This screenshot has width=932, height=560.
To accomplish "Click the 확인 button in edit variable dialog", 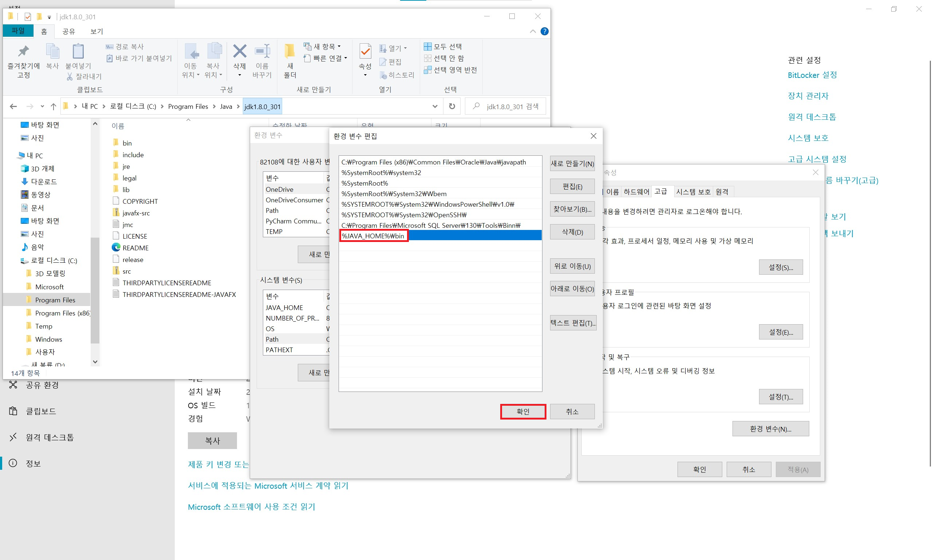I will tap(523, 411).
